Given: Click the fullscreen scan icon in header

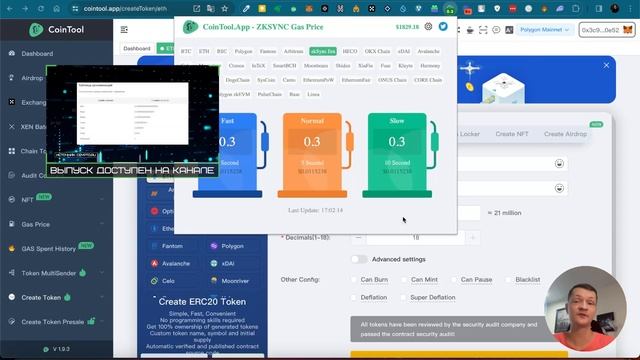Looking at the screenshot, I should click(x=483, y=30).
